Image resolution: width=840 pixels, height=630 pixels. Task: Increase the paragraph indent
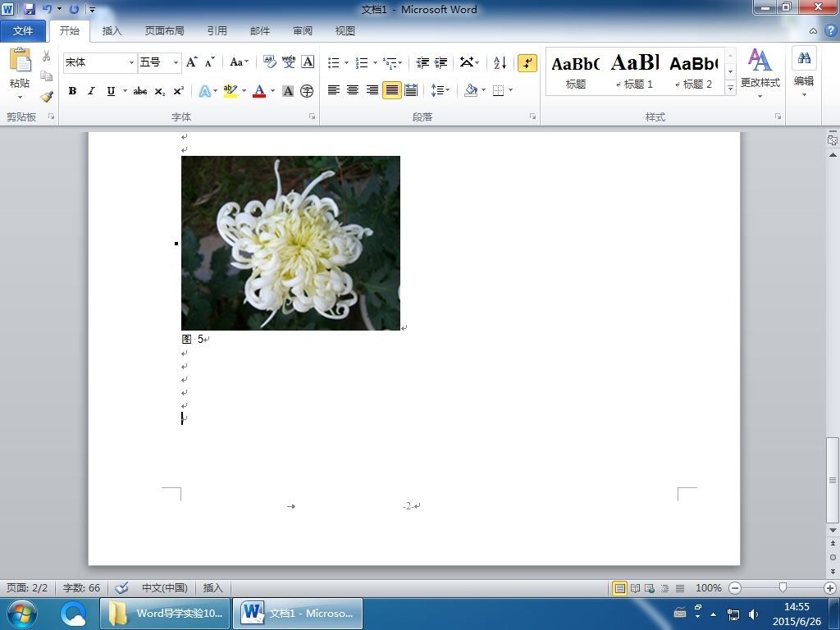[441, 63]
